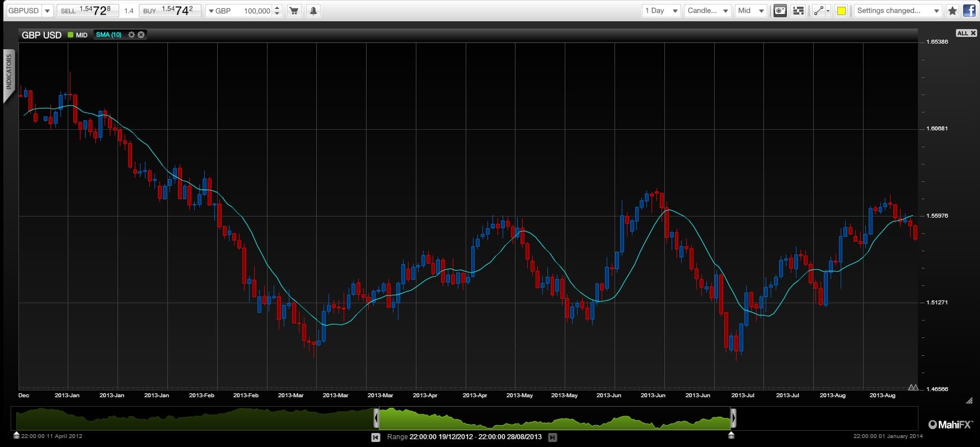Click the timeline marker under the range end
This screenshot has height=447, width=980.
pyautogui.click(x=731, y=435)
